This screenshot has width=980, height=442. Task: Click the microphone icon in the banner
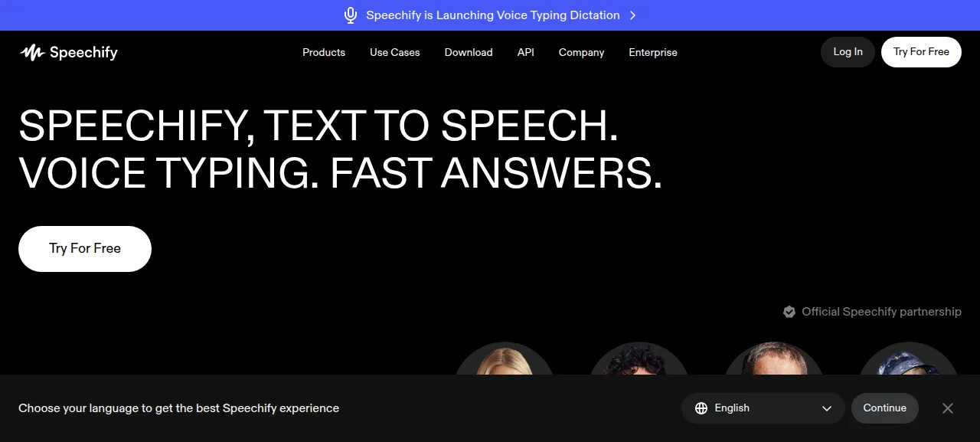coord(351,15)
